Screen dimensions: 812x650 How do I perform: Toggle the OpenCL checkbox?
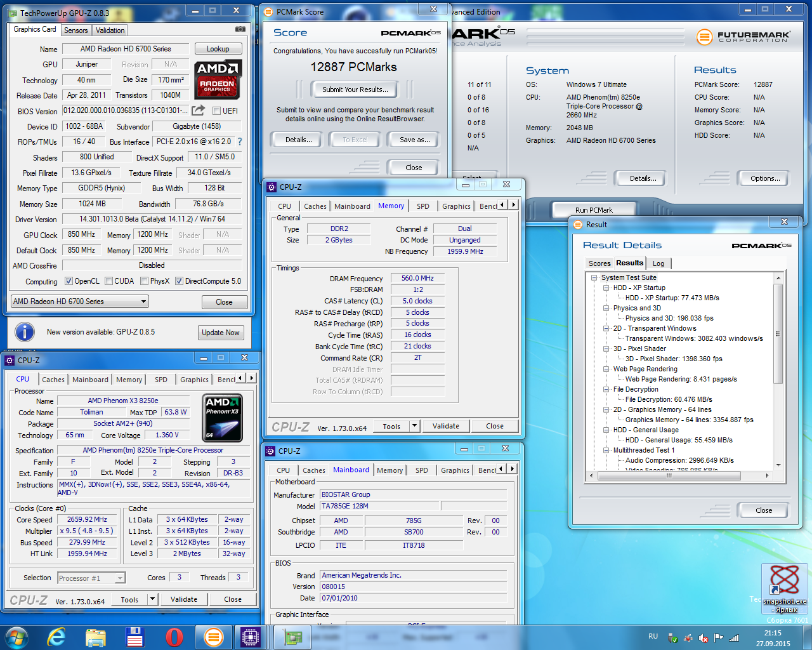[x=69, y=281]
